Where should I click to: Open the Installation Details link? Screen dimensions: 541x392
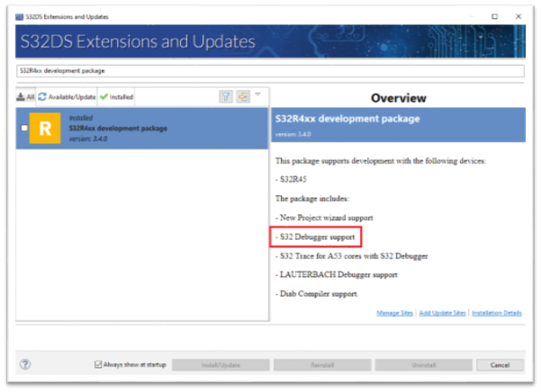coord(497,313)
